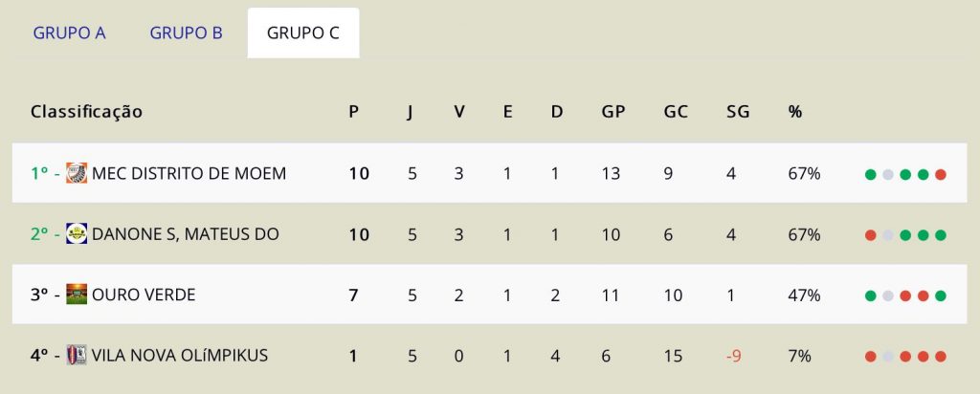
Task: Click the MEC Distrito de Moem team logo
Action: [x=77, y=173]
